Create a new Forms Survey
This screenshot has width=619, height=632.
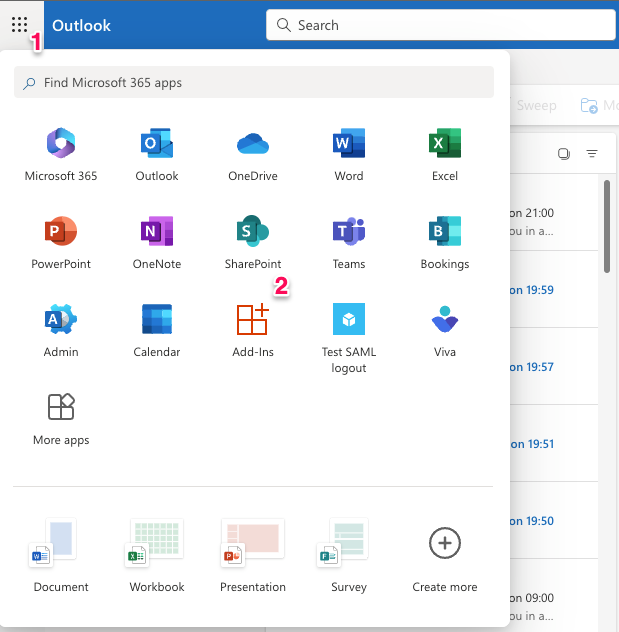(349, 555)
